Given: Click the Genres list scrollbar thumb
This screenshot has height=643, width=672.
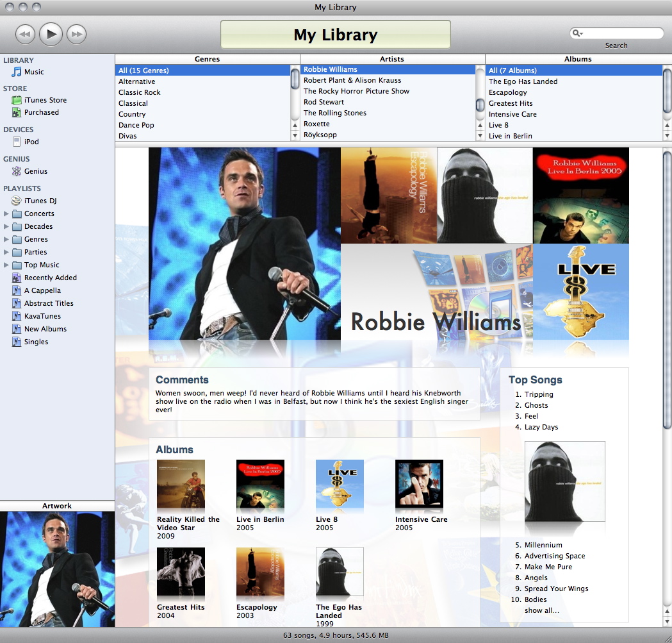Looking at the screenshot, I should (x=295, y=78).
